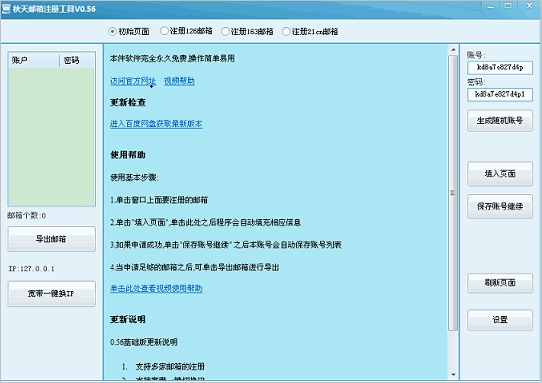Click the scrollbar down arrow
Screen dimensions: 542x383
(453, 374)
